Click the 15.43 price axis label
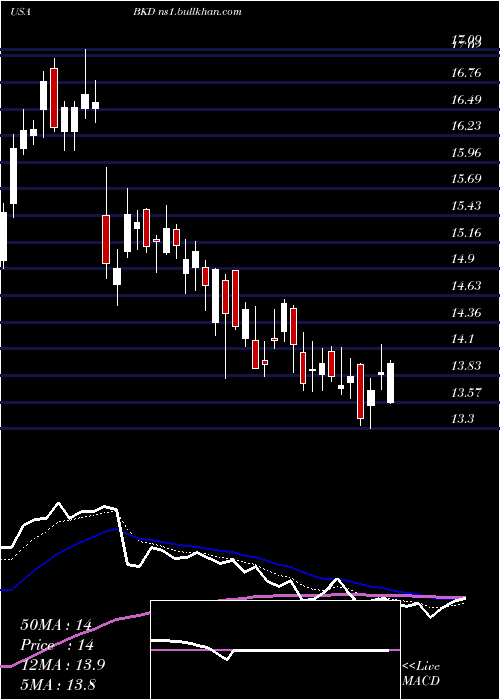 click(466, 206)
